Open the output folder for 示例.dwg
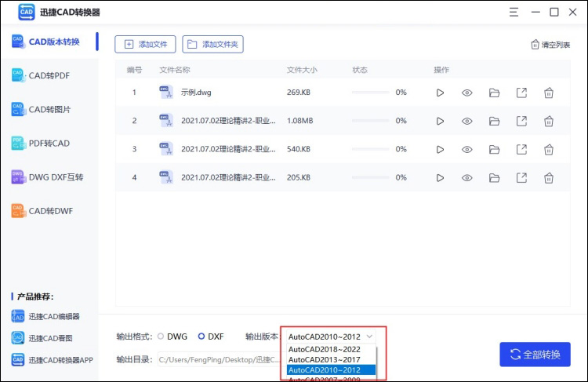The width and height of the screenshot is (588, 382). [x=494, y=93]
